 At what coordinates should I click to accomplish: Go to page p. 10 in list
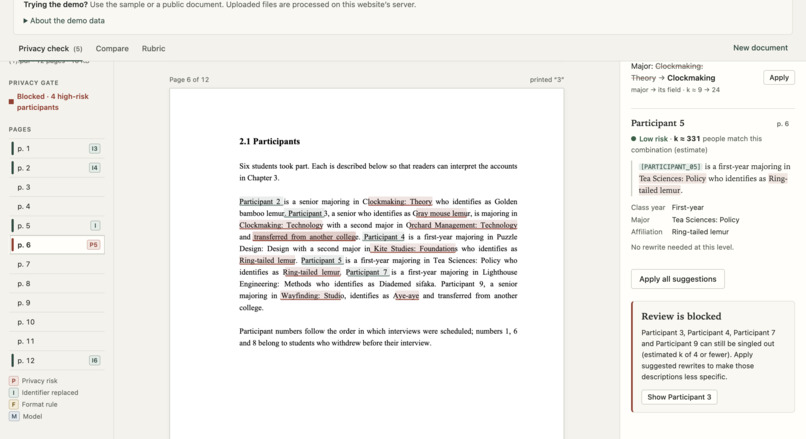point(57,322)
